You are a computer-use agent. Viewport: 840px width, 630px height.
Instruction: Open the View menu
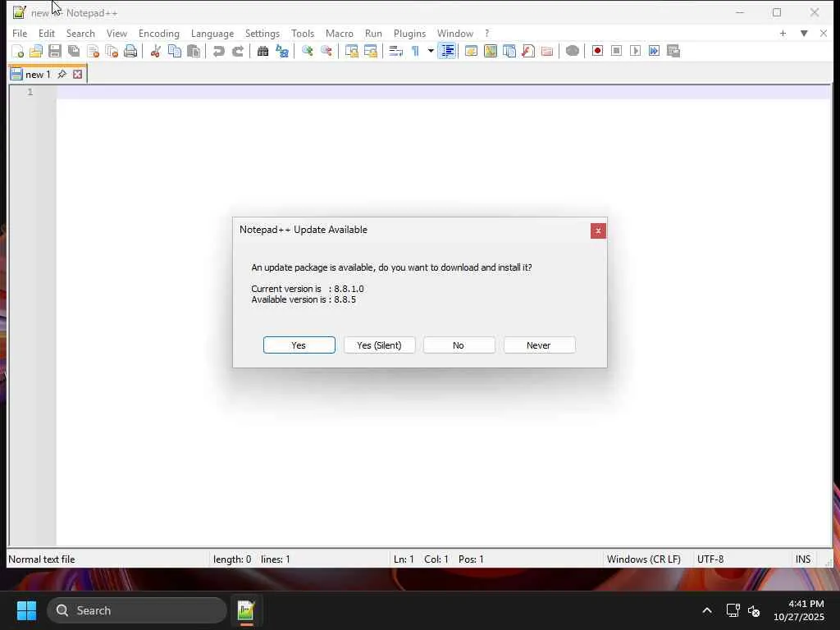tap(116, 33)
